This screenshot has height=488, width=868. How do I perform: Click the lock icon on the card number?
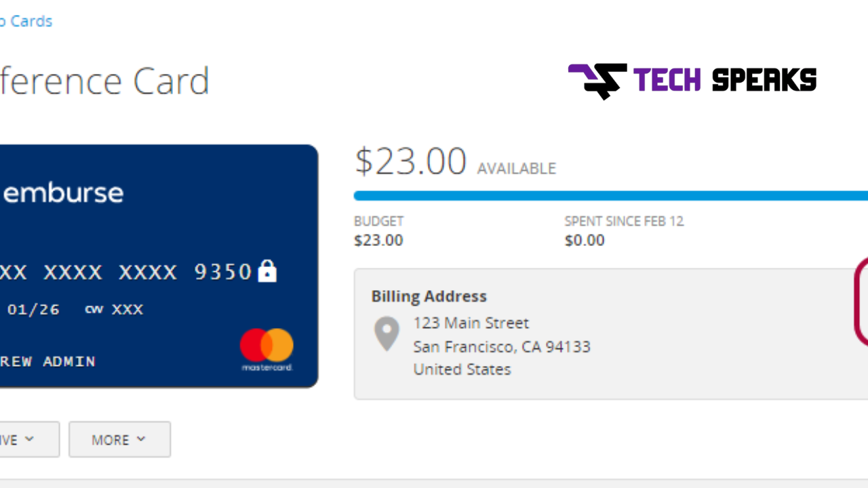click(267, 271)
